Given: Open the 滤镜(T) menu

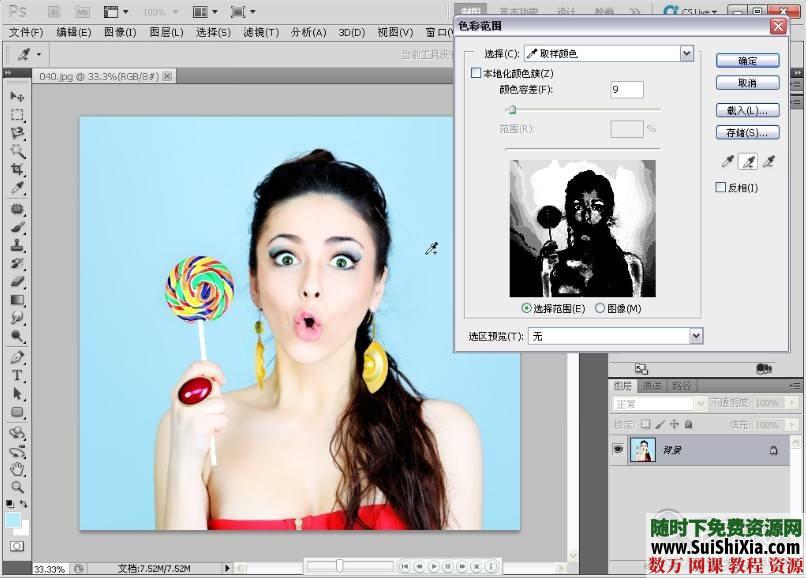Looking at the screenshot, I should click(261, 32).
